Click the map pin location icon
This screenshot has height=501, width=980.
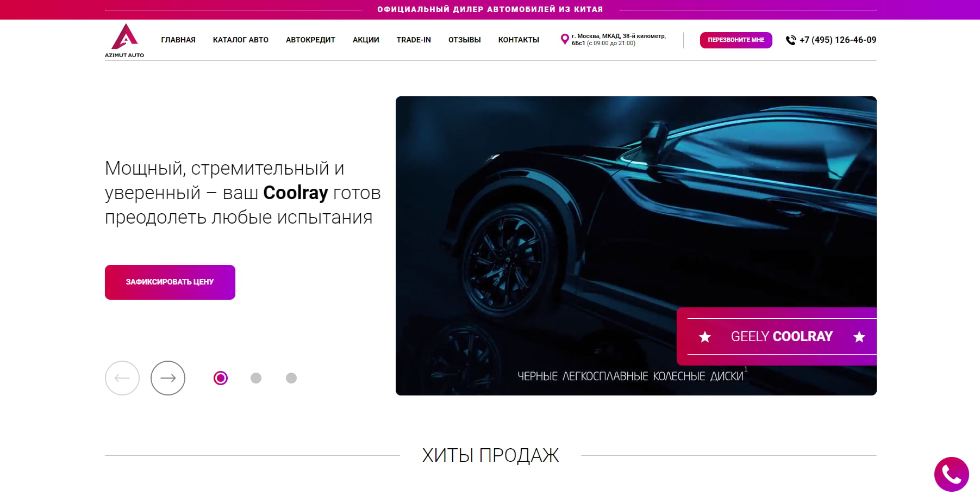(x=565, y=39)
